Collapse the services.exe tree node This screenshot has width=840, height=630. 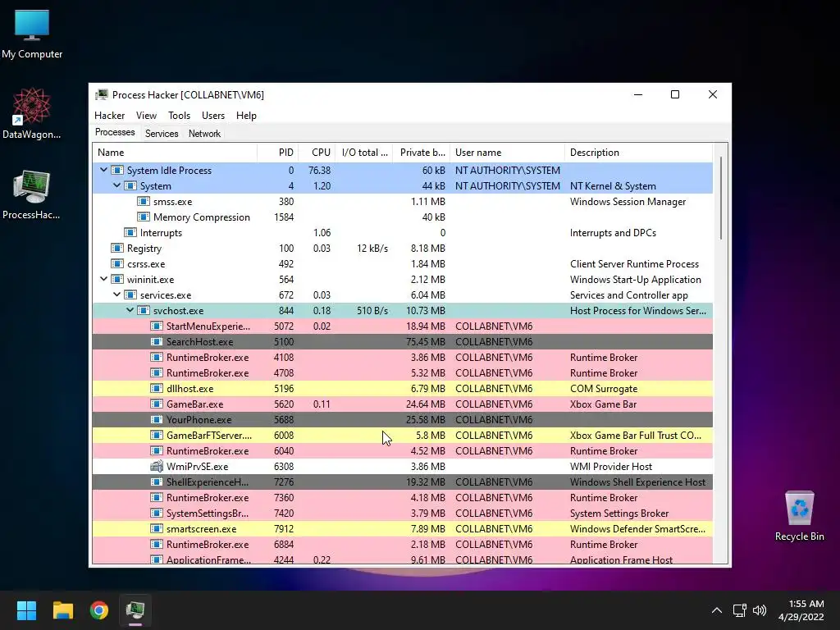pyautogui.click(x=116, y=294)
